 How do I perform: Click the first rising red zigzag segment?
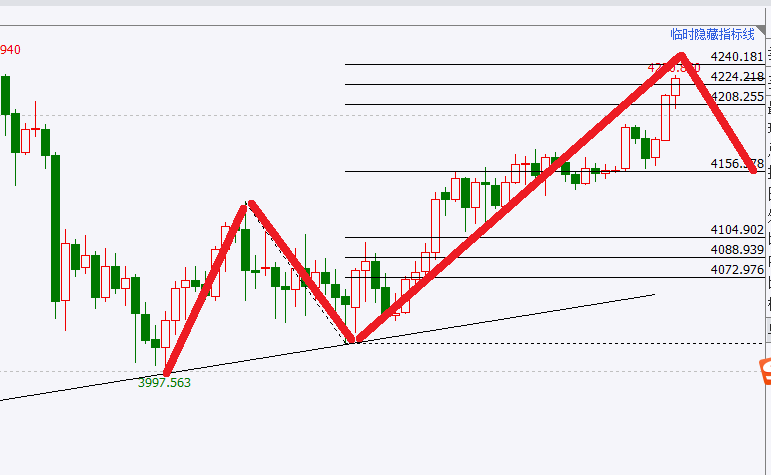(x=204, y=291)
